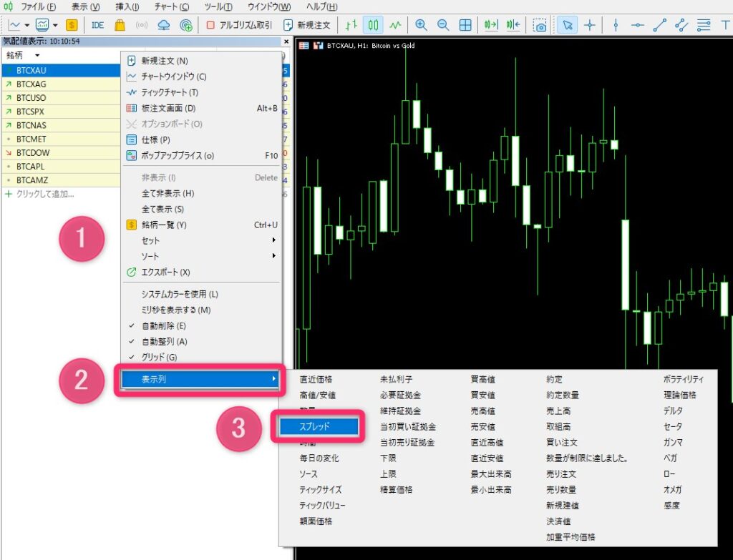Toggle 自動整列 (A) checked option
Image resolution: width=733 pixels, height=560 pixels.
point(164,341)
